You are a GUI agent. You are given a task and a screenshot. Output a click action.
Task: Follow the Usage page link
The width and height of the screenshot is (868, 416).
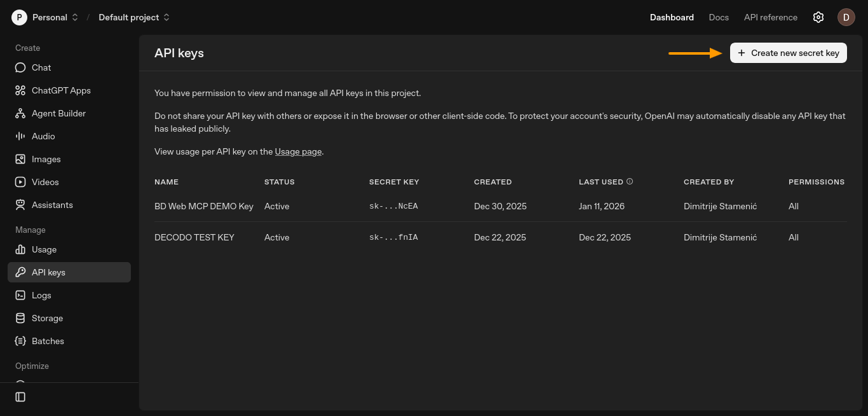pyautogui.click(x=298, y=151)
